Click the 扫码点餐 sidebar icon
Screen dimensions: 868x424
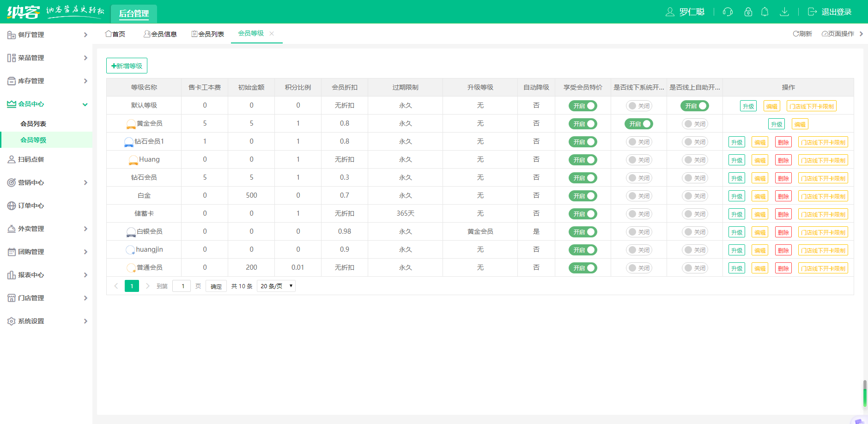click(x=12, y=159)
